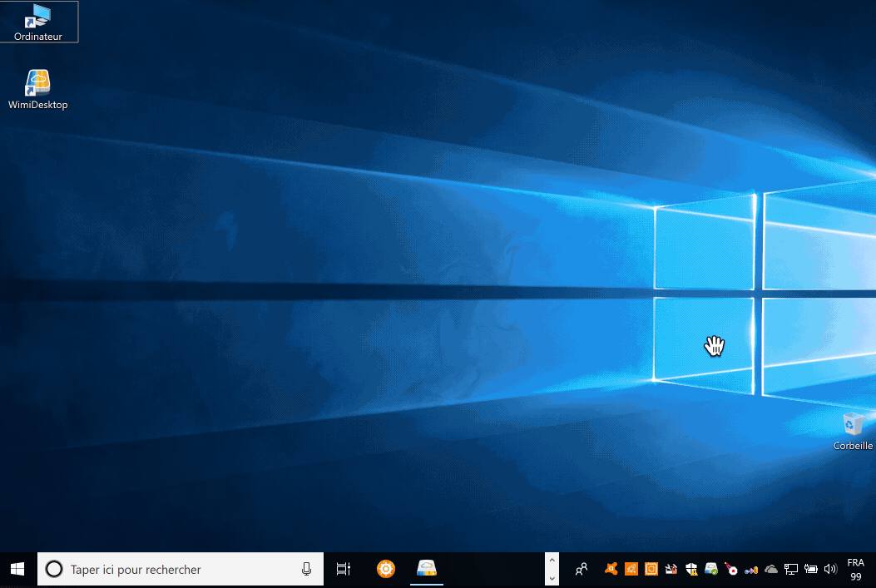876x588 pixels.
Task: Click the orange chip-shaped tray icon
Action: [651, 569]
